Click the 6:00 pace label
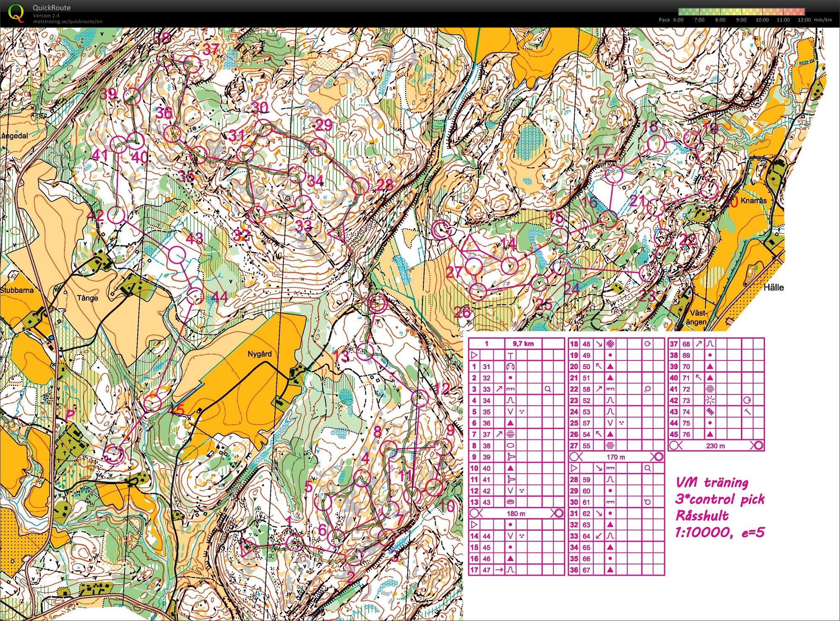 [x=678, y=20]
